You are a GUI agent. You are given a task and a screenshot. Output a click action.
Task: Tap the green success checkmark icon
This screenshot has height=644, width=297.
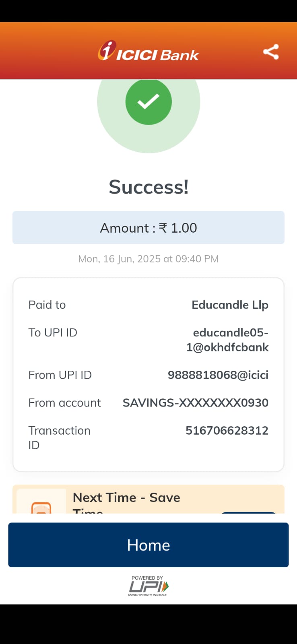[x=148, y=102]
